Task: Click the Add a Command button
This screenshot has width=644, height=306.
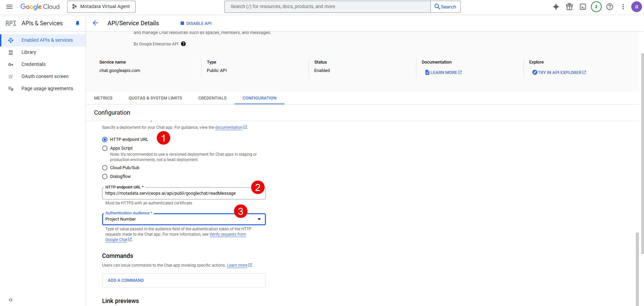Action: [126, 280]
